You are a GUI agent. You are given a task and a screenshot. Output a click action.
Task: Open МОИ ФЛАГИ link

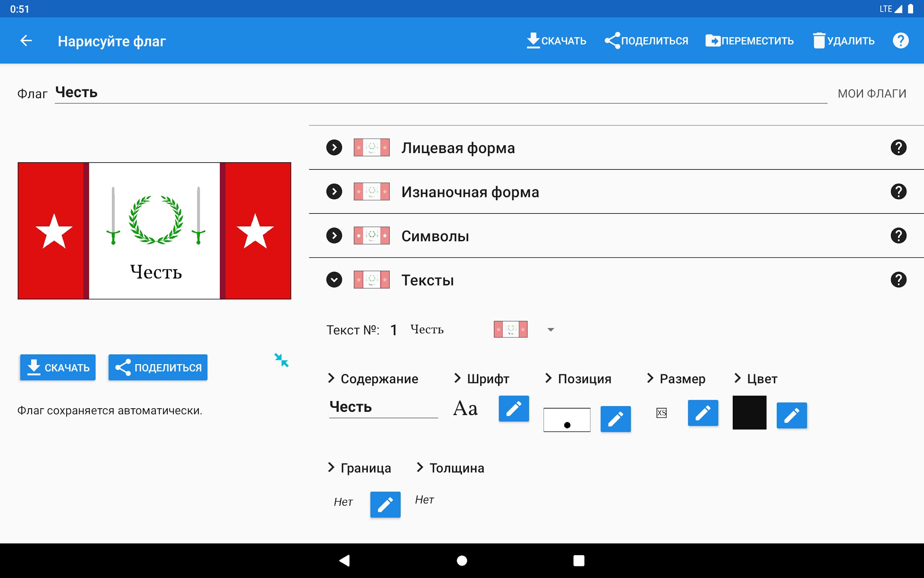(872, 94)
